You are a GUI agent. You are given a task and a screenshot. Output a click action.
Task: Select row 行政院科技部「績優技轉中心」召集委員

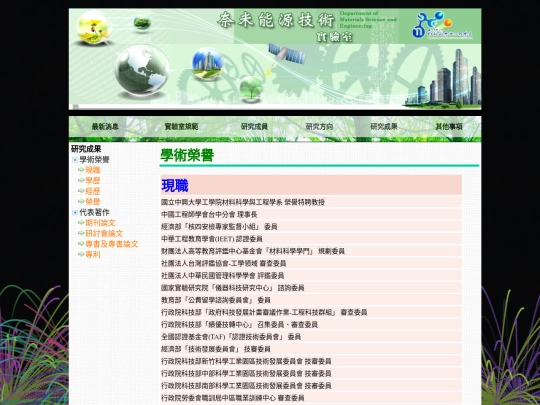(311, 324)
